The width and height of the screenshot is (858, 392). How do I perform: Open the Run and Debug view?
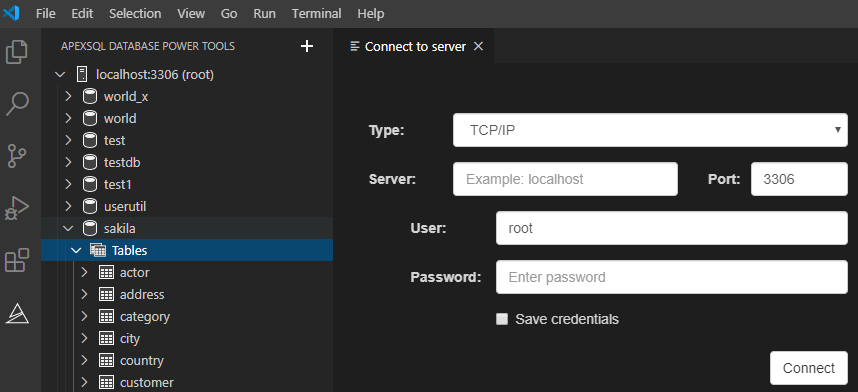click(16, 208)
